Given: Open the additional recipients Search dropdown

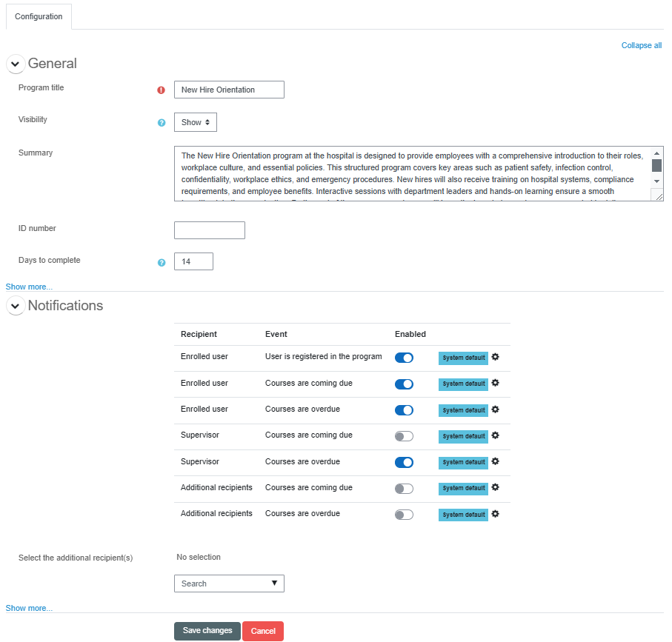Looking at the screenshot, I should pyautogui.click(x=229, y=584).
